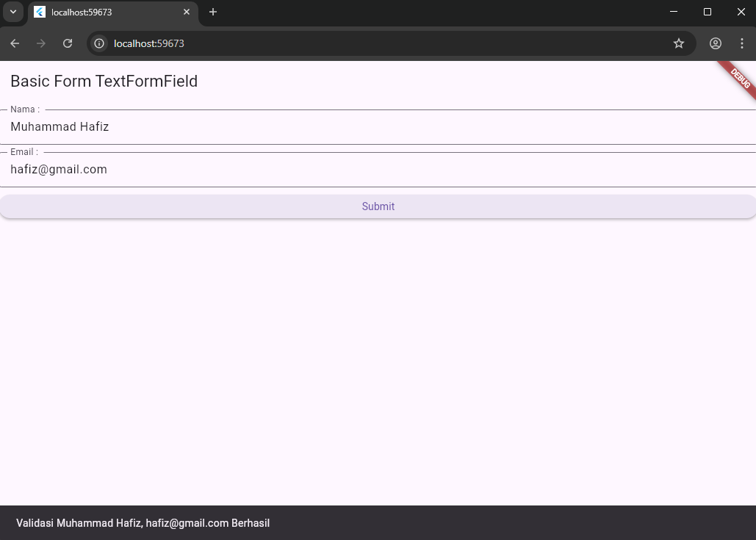The image size is (756, 540).
Task: Open the Chrome three-dot menu
Action: (742, 43)
